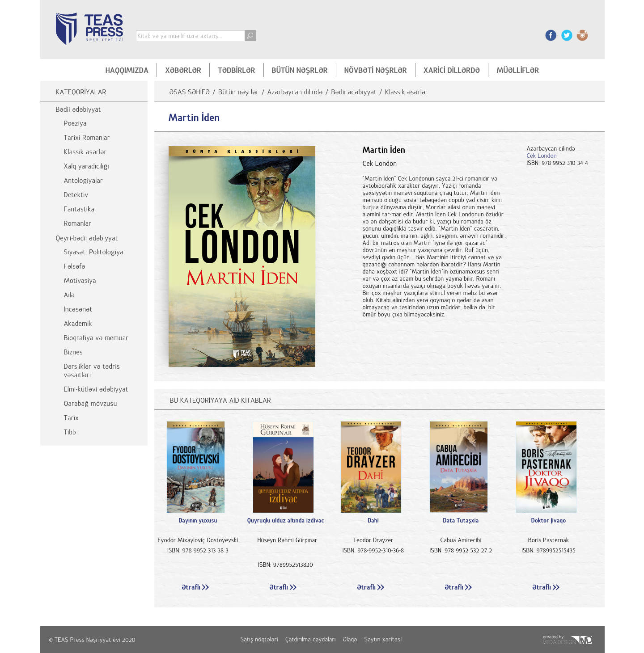The height and width of the screenshot is (653, 644).
Task: Open the Facebook page icon
Action: coord(551,35)
